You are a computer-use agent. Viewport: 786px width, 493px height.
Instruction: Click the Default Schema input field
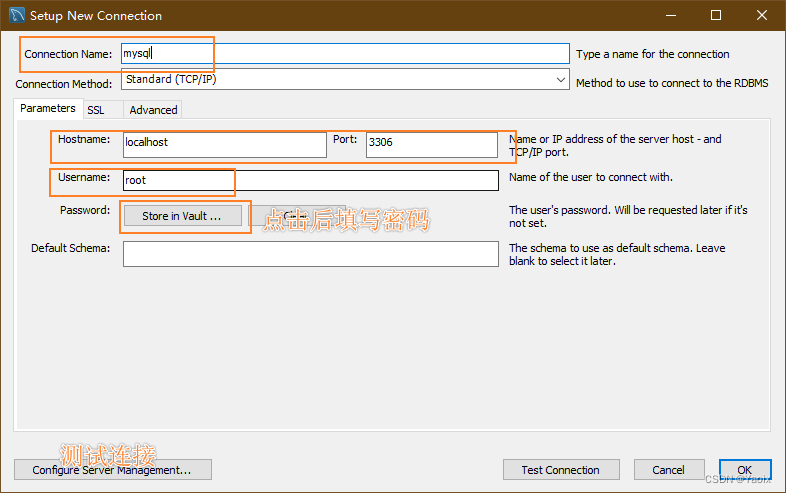(311, 254)
